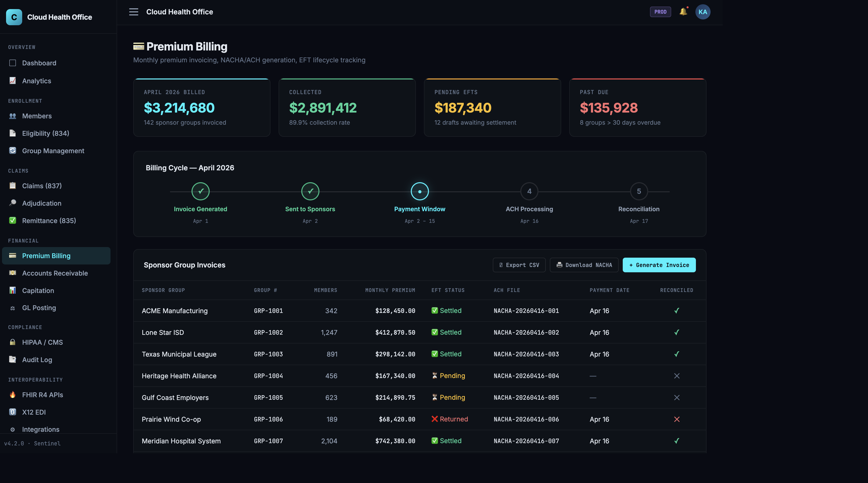
Task: Click the April 2026 Billed card
Action: (x=202, y=108)
